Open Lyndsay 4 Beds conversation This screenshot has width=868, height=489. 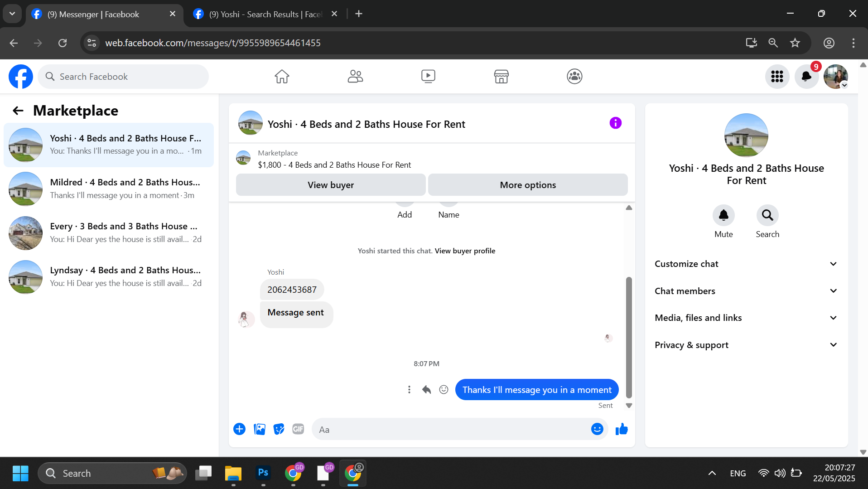pyautogui.click(x=109, y=277)
